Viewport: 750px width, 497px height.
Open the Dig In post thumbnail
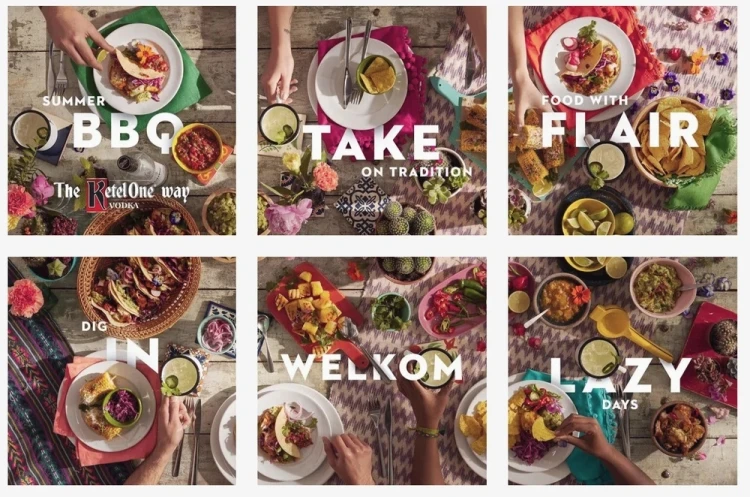click(122, 371)
